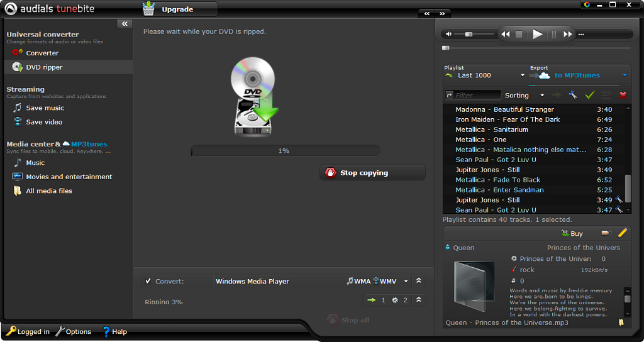Click the Queen artist person icon
The image size is (644, 342).
coord(448,247)
